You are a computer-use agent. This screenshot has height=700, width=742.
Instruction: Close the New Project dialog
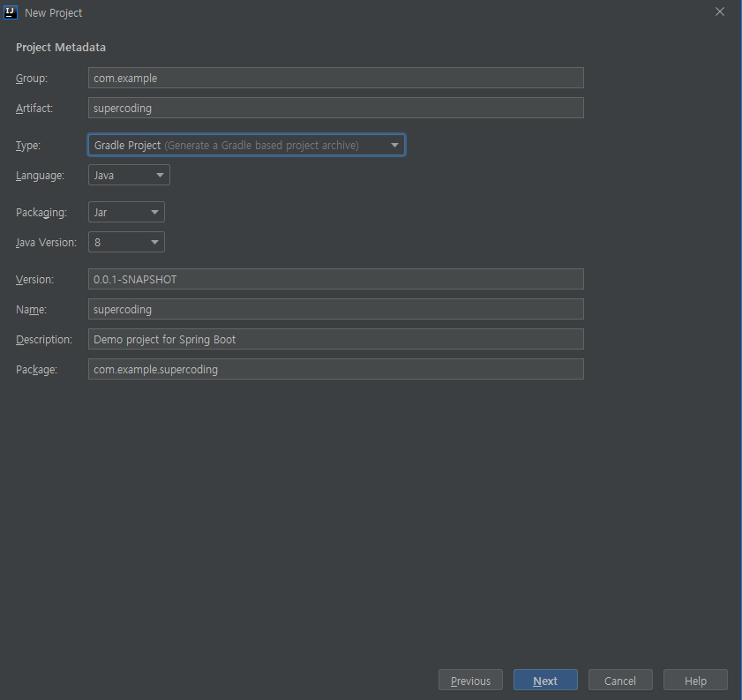click(x=719, y=11)
